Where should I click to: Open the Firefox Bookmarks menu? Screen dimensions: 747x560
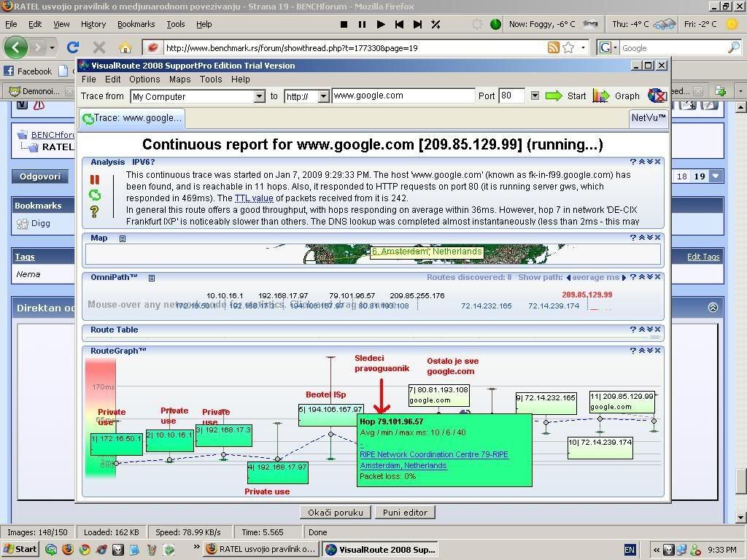136,24
